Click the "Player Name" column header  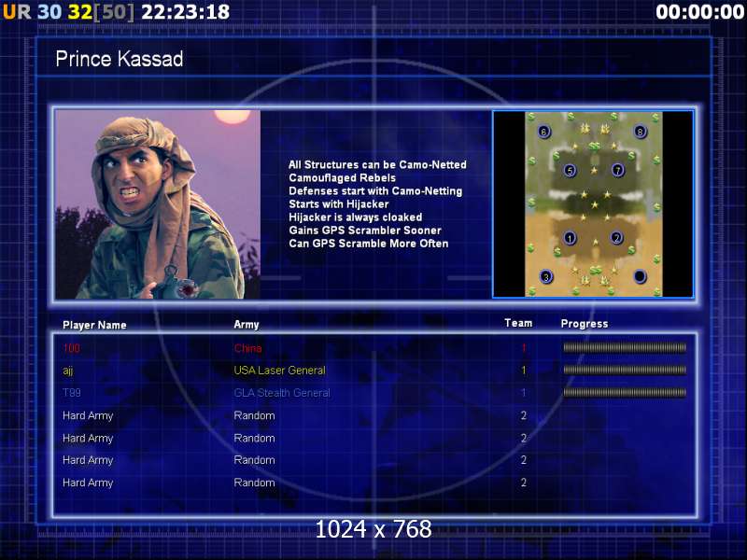coord(94,325)
